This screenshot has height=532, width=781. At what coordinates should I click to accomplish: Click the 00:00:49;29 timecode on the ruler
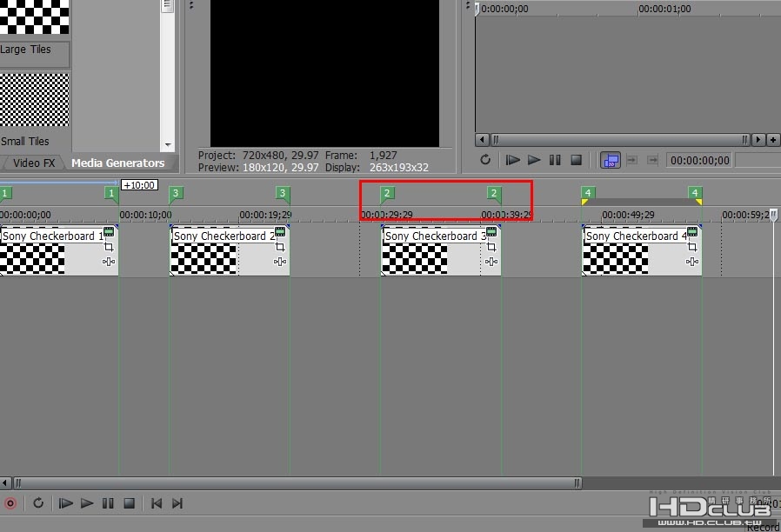click(x=628, y=215)
